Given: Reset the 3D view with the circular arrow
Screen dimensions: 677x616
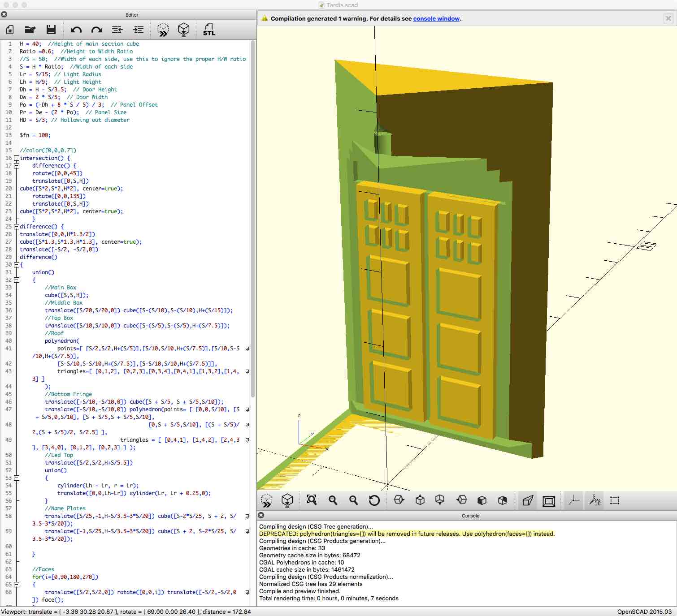Looking at the screenshot, I should (374, 500).
